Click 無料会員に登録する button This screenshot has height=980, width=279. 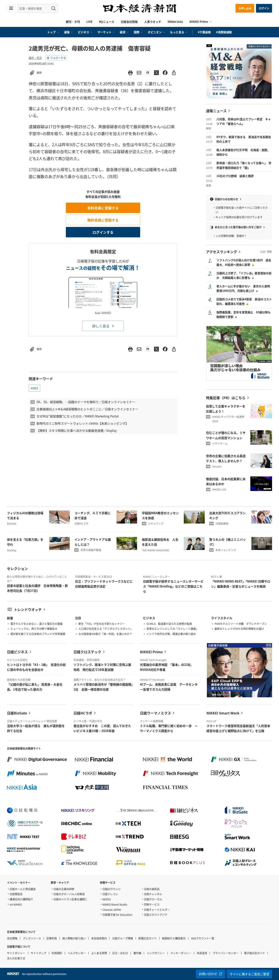click(103, 220)
